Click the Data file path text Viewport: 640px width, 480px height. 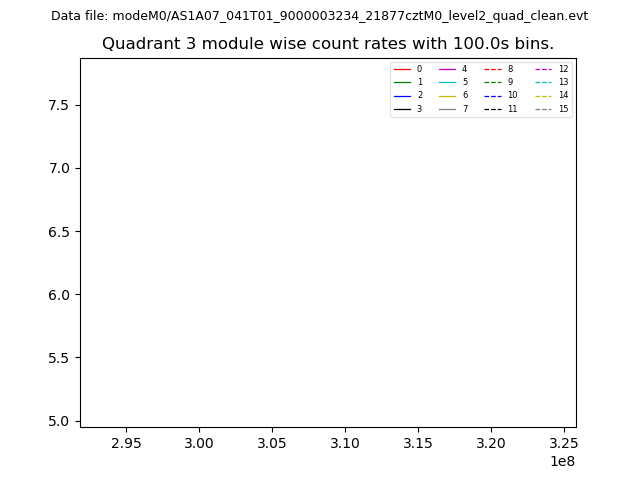click(319, 16)
